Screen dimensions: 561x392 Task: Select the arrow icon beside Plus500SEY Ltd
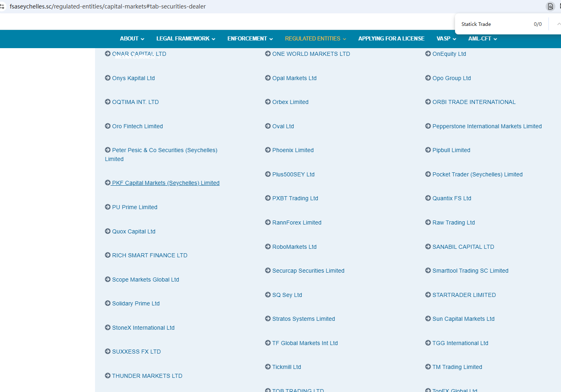(268, 174)
